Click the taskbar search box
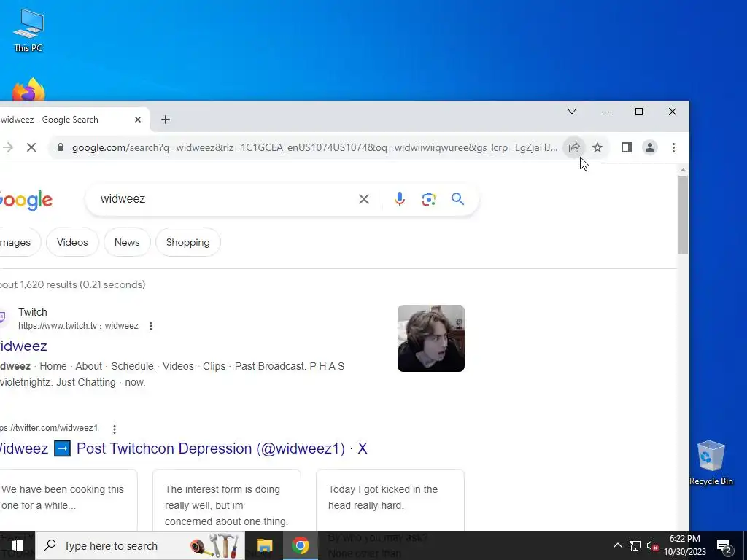The image size is (747, 560). click(x=141, y=545)
